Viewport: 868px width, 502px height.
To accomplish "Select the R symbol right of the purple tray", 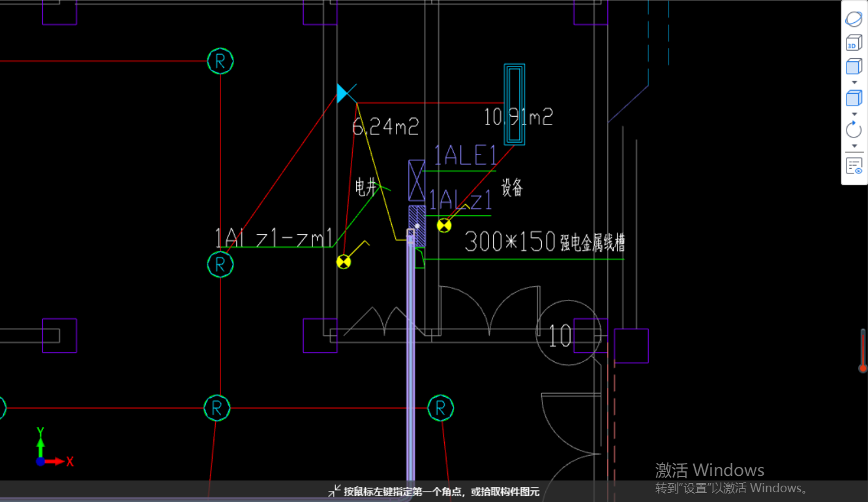I will [440, 408].
